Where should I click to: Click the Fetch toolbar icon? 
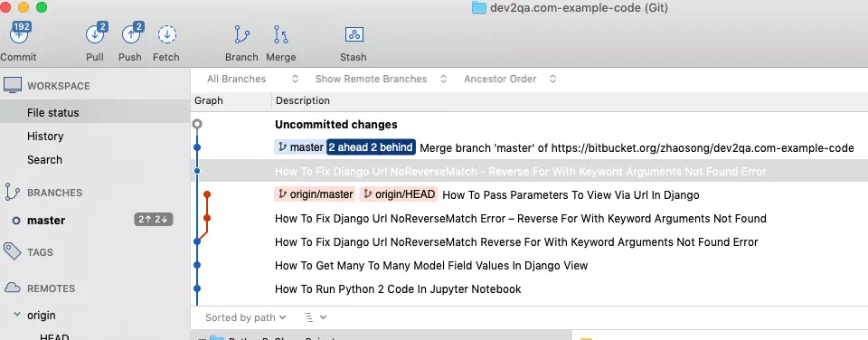coord(166,35)
